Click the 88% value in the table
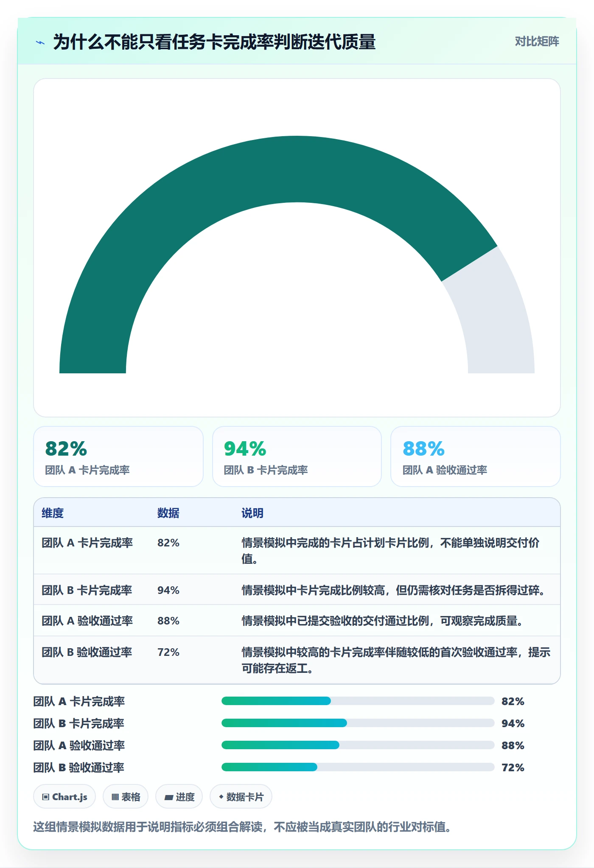594x868 pixels. [x=168, y=621]
